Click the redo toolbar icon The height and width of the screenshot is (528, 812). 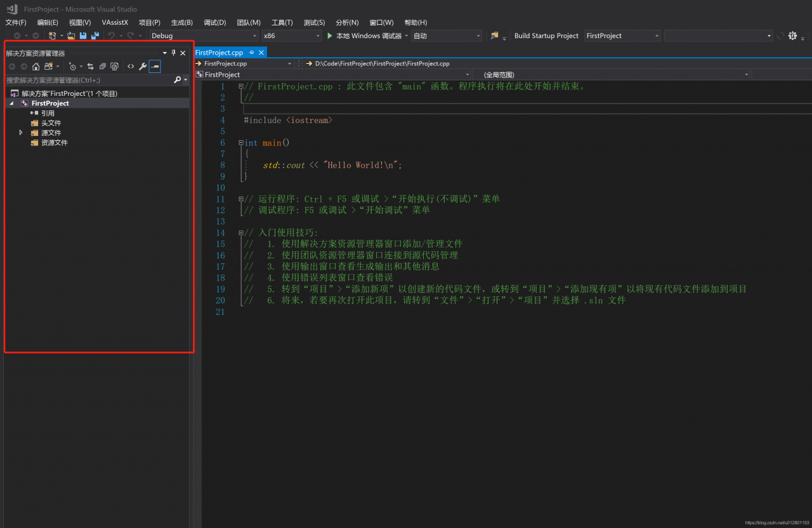[x=131, y=36]
